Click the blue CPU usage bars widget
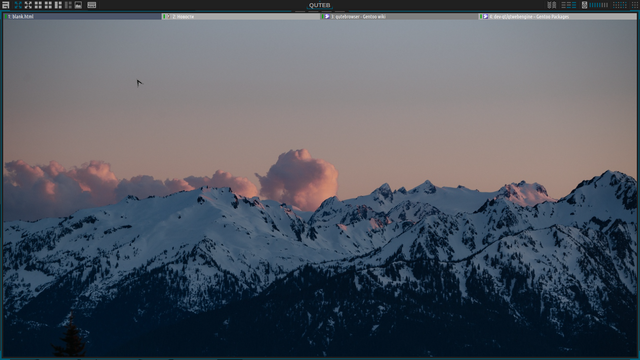Screen dimensions: 640x360 tap(599, 5)
